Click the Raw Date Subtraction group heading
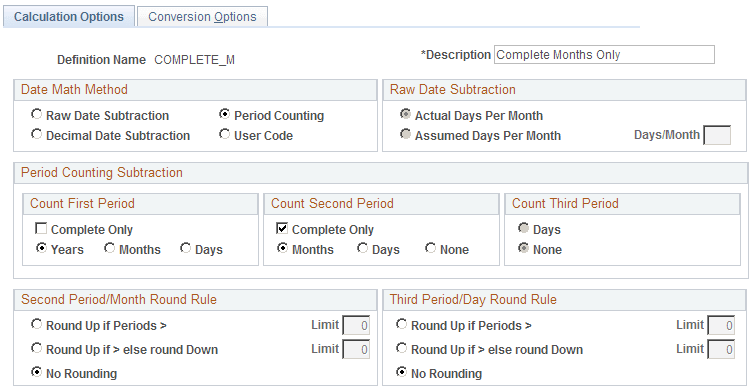This screenshot has height=391, width=754. [452, 90]
